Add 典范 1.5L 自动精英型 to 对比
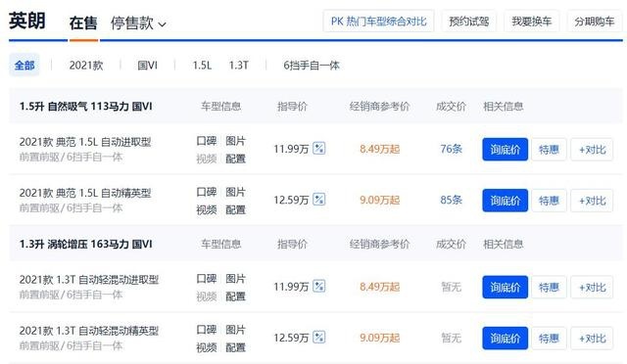This screenshot has height=364, width=627. point(592,201)
